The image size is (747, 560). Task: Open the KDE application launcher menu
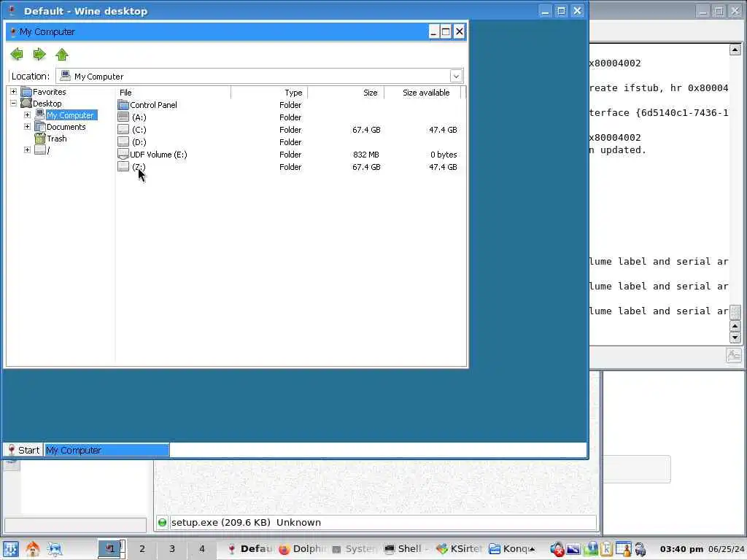(11, 549)
